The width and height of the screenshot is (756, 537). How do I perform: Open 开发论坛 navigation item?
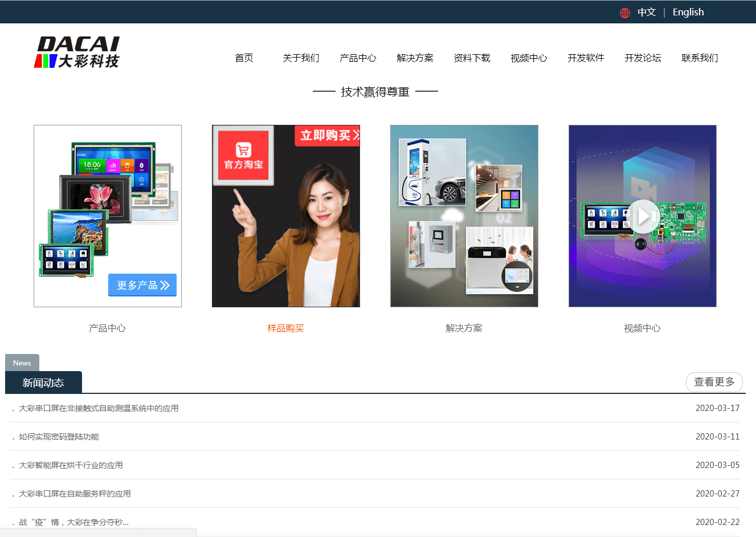coord(643,58)
